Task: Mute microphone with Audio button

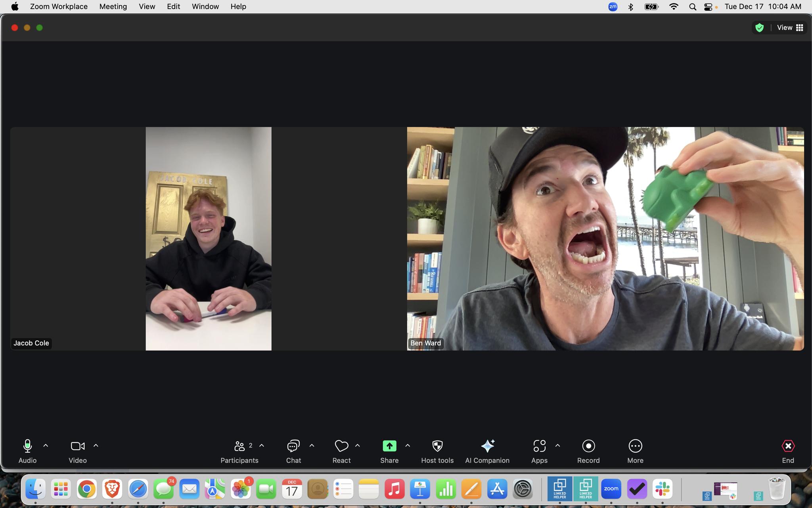Action: click(27, 451)
